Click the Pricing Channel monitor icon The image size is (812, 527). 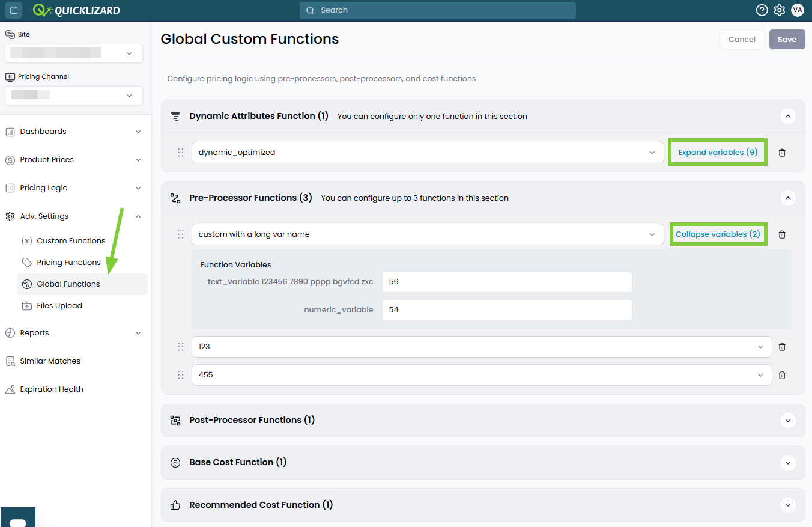(10, 76)
